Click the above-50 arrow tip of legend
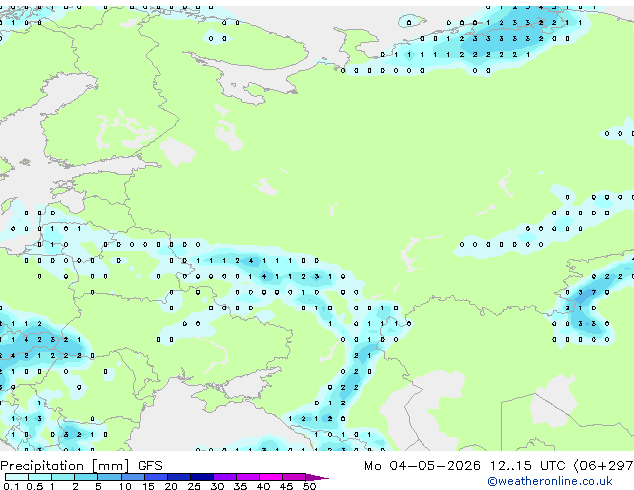Screen dimensions: 634x490 pyautogui.click(x=317, y=477)
